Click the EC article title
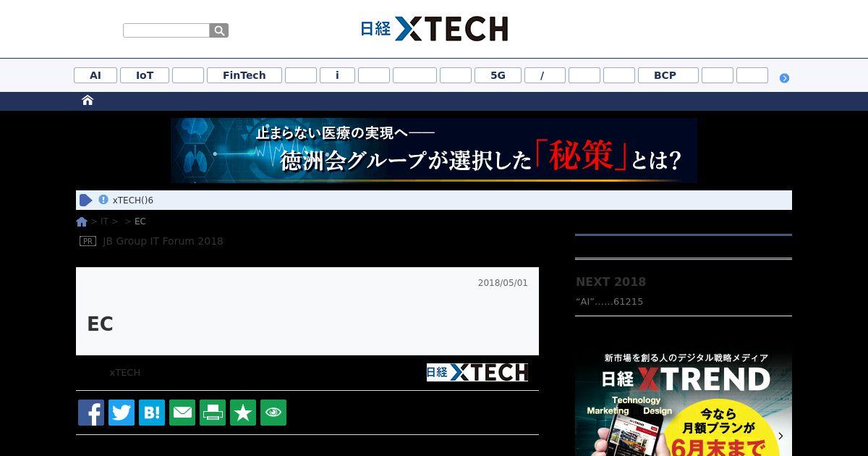Screen dimensions: 868x456 pos(100,324)
